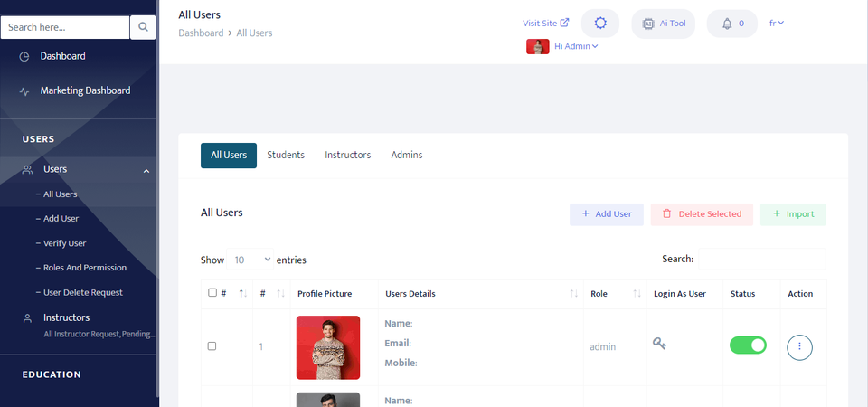Switch to the Students tab

(x=286, y=155)
